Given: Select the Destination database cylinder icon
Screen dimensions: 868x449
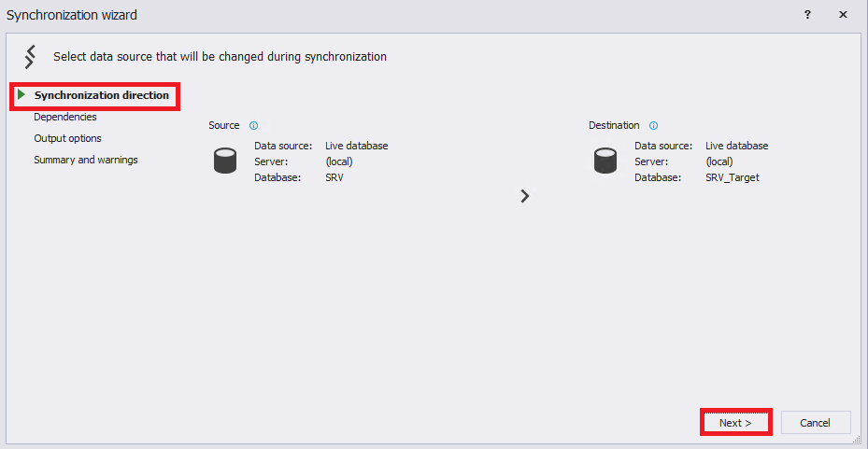Looking at the screenshot, I should click(x=605, y=161).
